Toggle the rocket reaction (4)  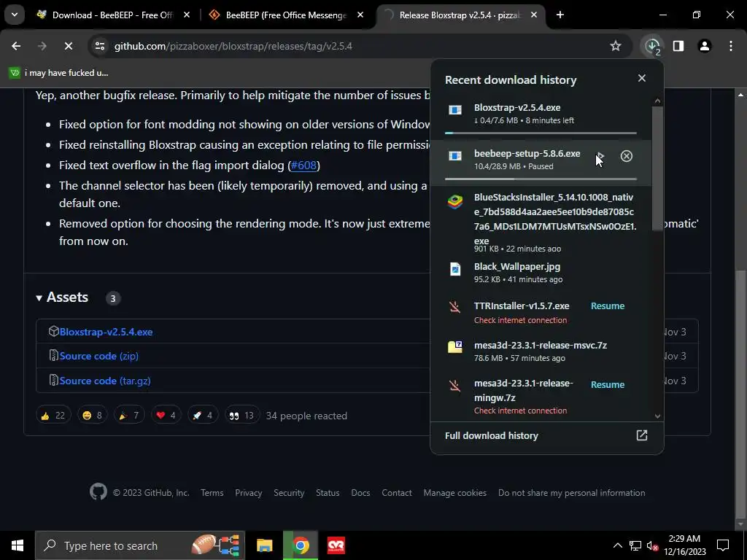(203, 416)
